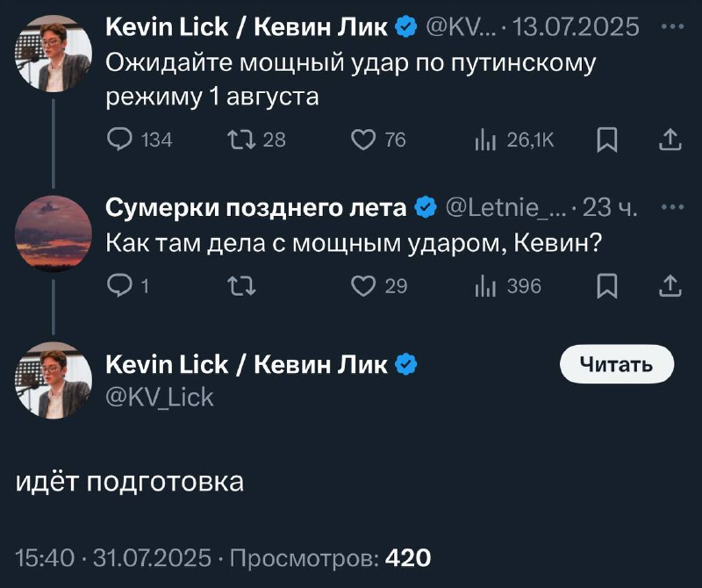Like the tweet with 76 likes
702x588 pixels.
[x=362, y=140]
